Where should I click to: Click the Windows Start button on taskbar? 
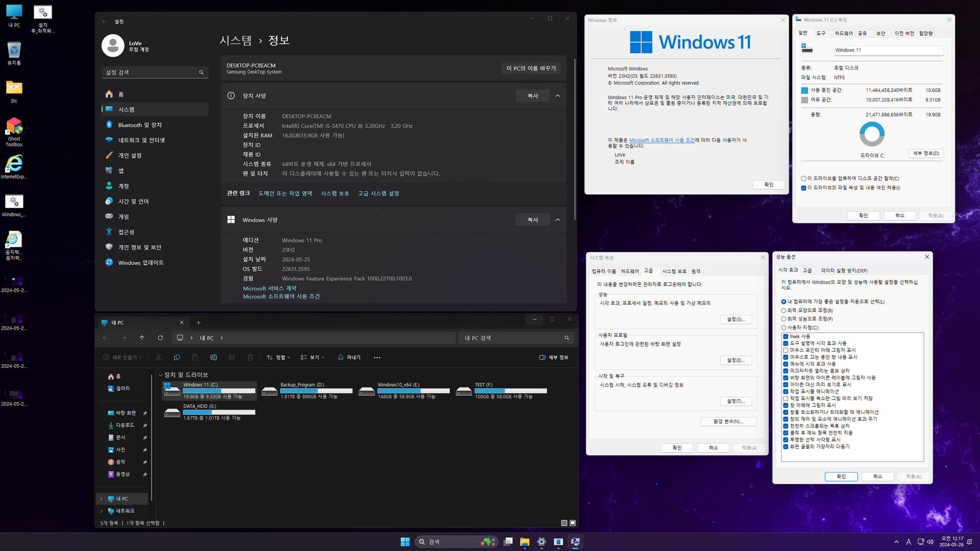point(405,542)
